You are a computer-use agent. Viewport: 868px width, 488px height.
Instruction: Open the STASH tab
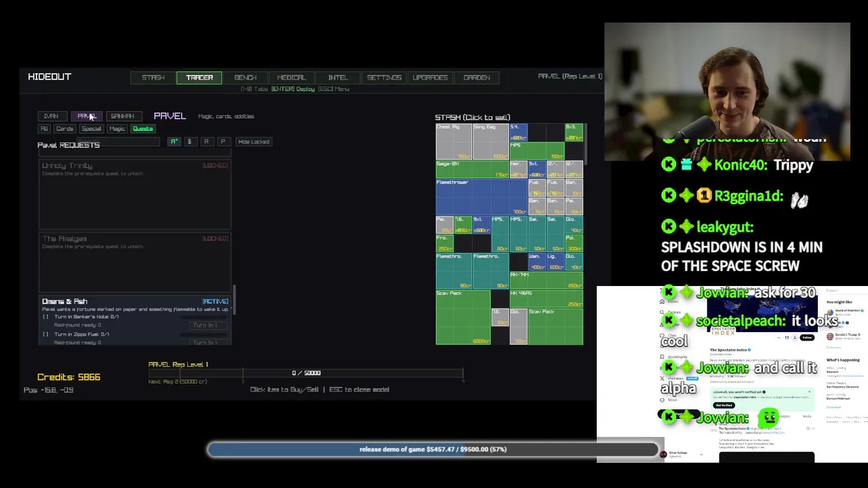pos(153,77)
